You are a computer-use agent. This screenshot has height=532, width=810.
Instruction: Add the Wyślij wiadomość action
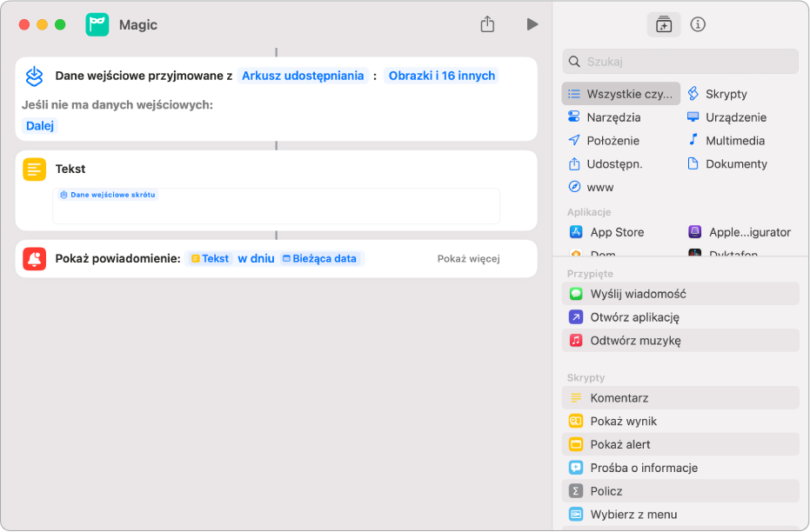point(638,294)
